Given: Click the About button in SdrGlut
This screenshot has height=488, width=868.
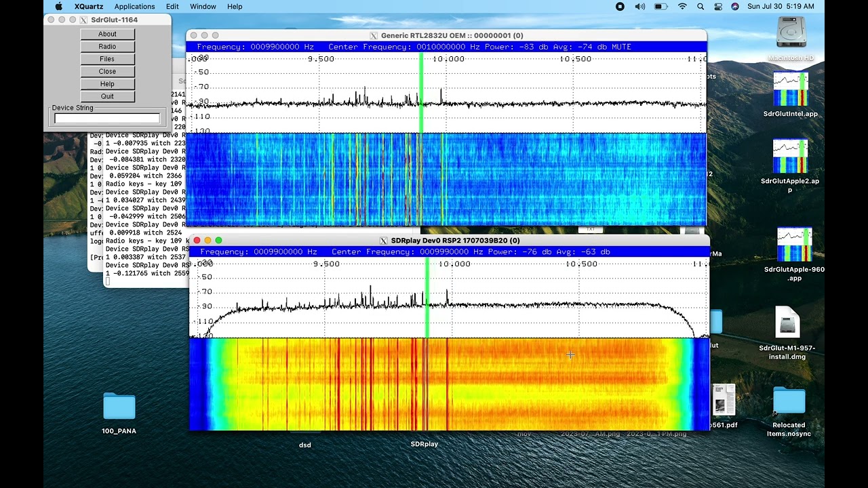Looking at the screenshot, I should (x=107, y=34).
